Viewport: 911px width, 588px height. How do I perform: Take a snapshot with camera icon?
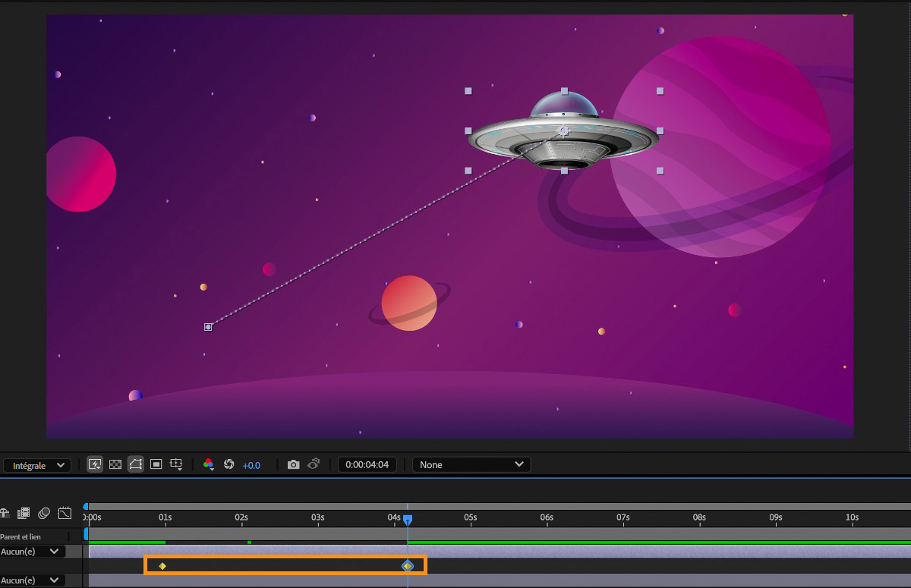pos(293,464)
